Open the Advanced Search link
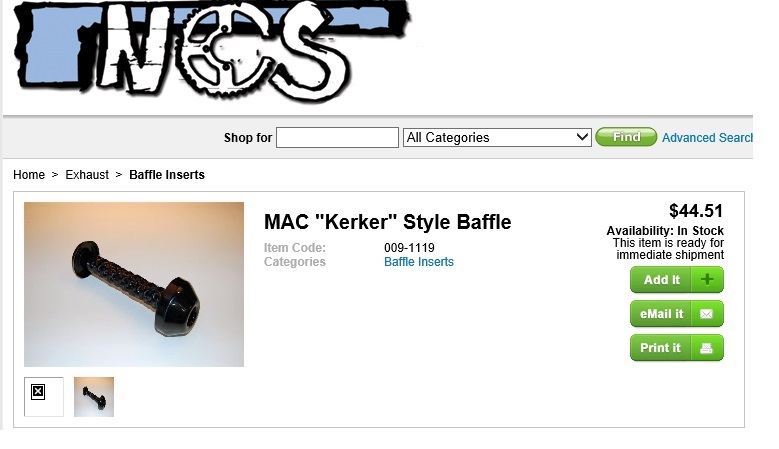Viewport: 779px width, 449px height. [x=707, y=138]
